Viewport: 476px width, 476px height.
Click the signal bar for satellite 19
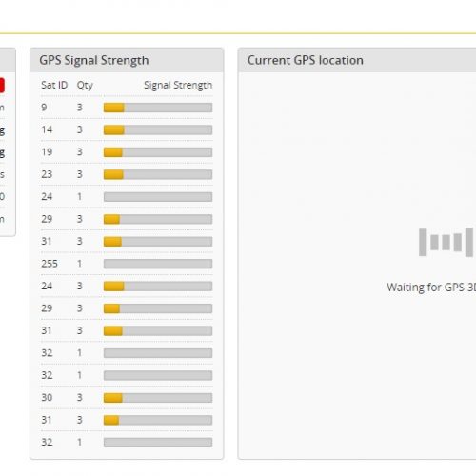[158, 152]
